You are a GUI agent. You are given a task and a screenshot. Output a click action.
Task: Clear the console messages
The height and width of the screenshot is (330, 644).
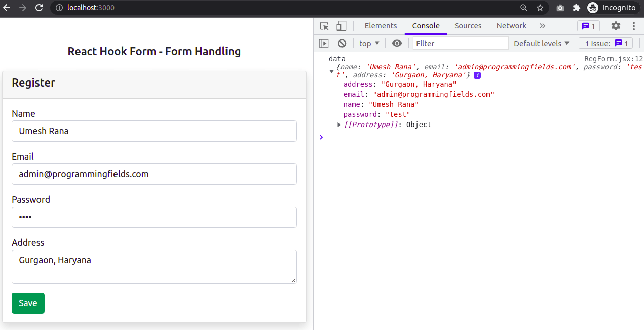(342, 43)
